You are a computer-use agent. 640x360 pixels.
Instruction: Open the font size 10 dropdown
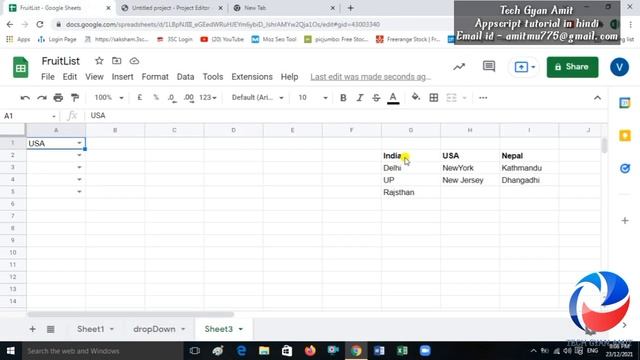(x=313, y=98)
